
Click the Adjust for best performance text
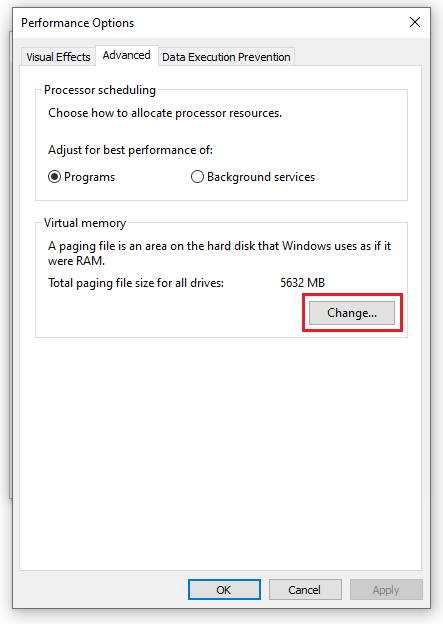(131, 150)
